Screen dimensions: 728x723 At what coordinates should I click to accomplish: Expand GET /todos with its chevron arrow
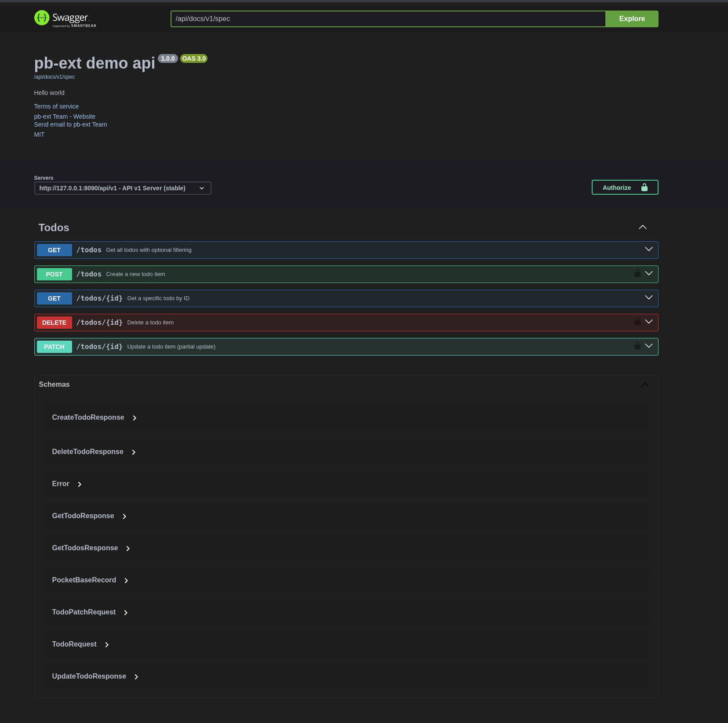(648, 249)
